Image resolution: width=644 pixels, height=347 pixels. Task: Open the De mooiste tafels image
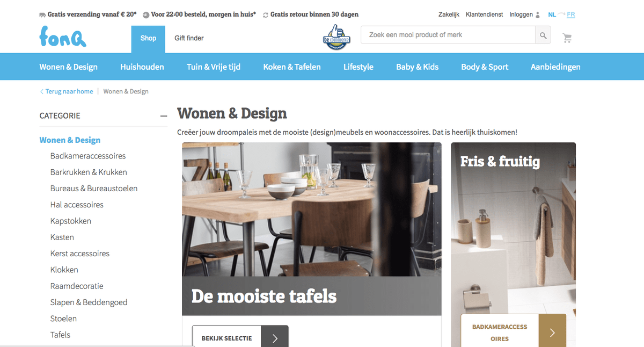tap(312, 229)
